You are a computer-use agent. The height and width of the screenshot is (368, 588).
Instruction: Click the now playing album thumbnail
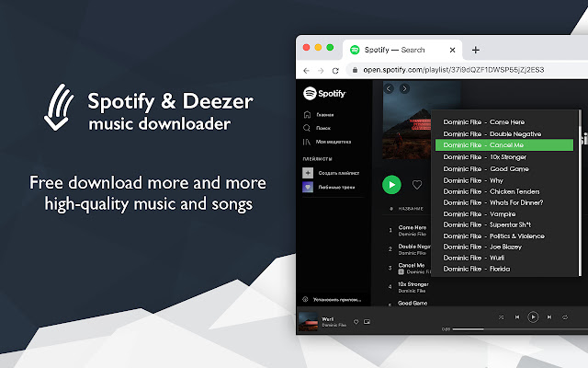(308, 321)
